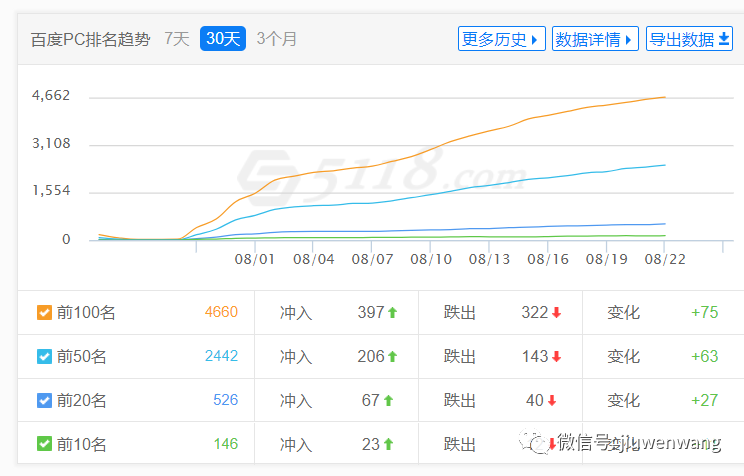Open 数据详情 button
This screenshot has width=744, height=476.
click(x=595, y=39)
